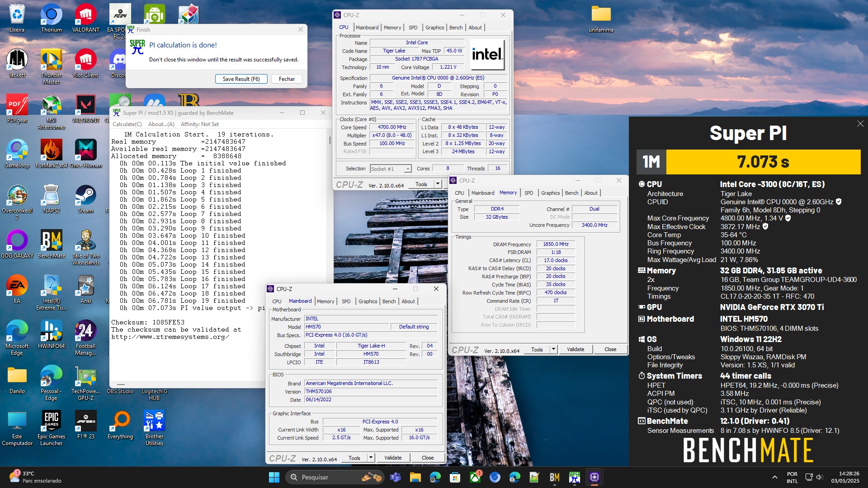
Task: Click Validate in the Memory CPU-Z window
Action: [x=576, y=349]
